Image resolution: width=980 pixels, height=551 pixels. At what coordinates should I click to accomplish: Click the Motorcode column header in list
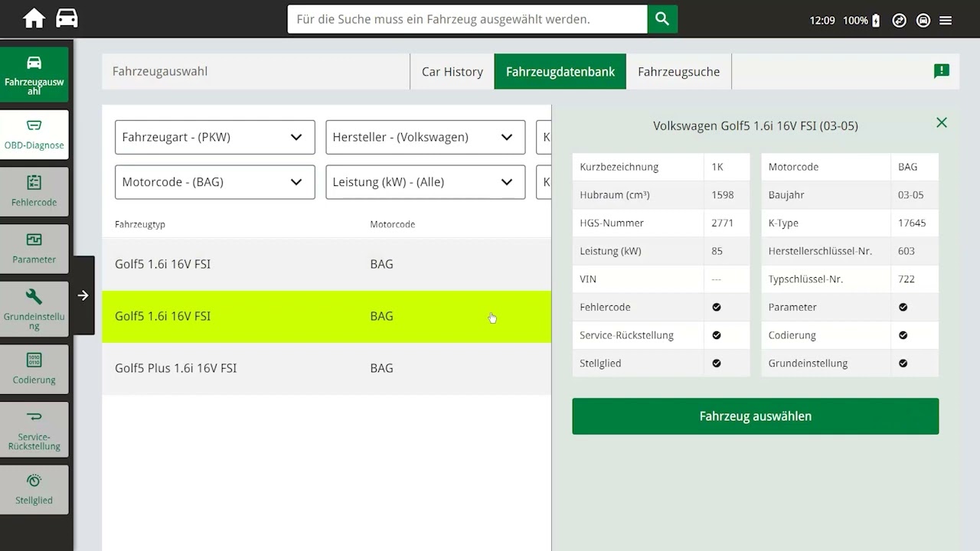pyautogui.click(x=393, y=224)
